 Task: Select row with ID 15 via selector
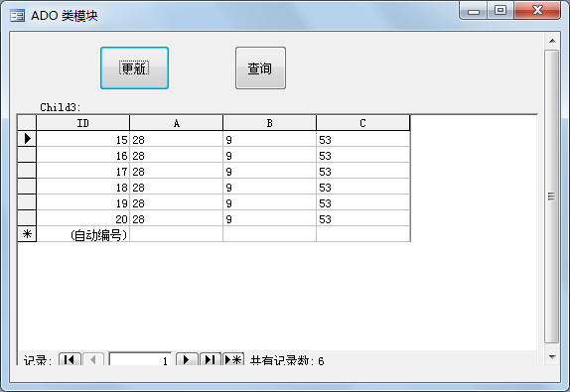(27, 139)
